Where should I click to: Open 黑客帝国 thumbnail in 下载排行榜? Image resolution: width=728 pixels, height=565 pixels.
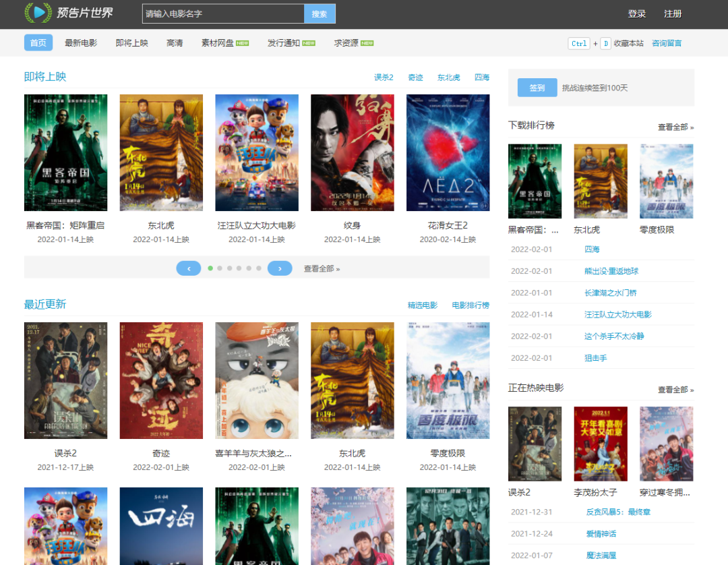(535, 181)
